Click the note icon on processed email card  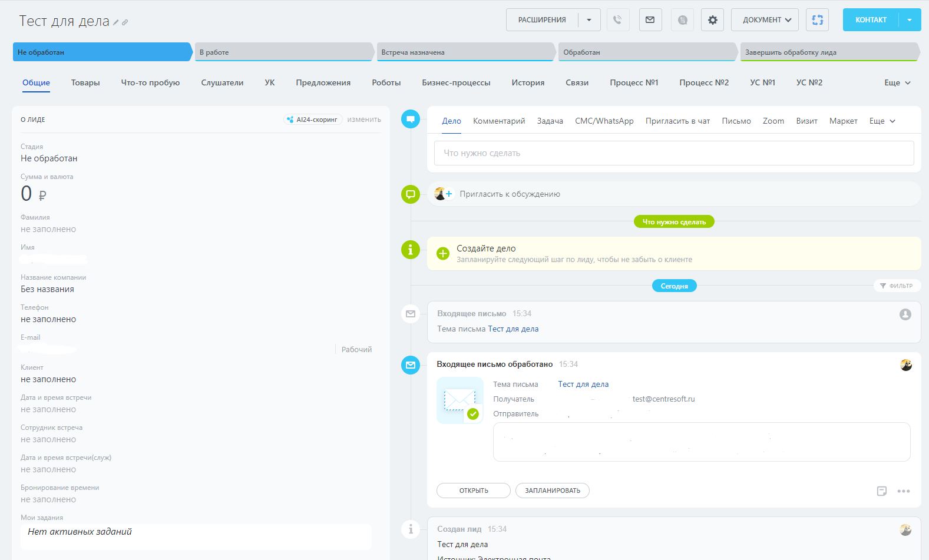tap(881, 491)
